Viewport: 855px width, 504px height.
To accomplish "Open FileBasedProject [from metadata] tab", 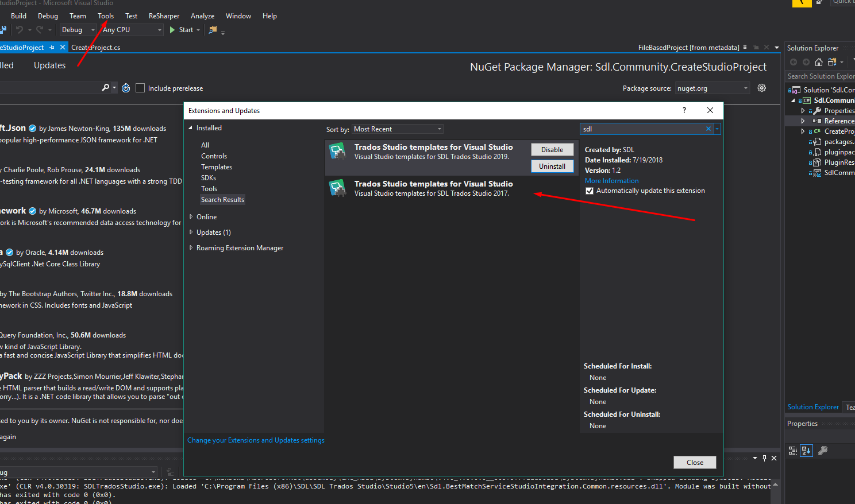I will click(x=688, y=48).
